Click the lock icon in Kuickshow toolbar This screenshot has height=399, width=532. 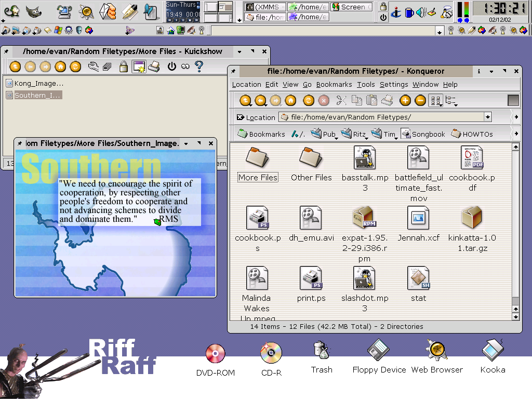pyautogui.click(x=124, y=66)
